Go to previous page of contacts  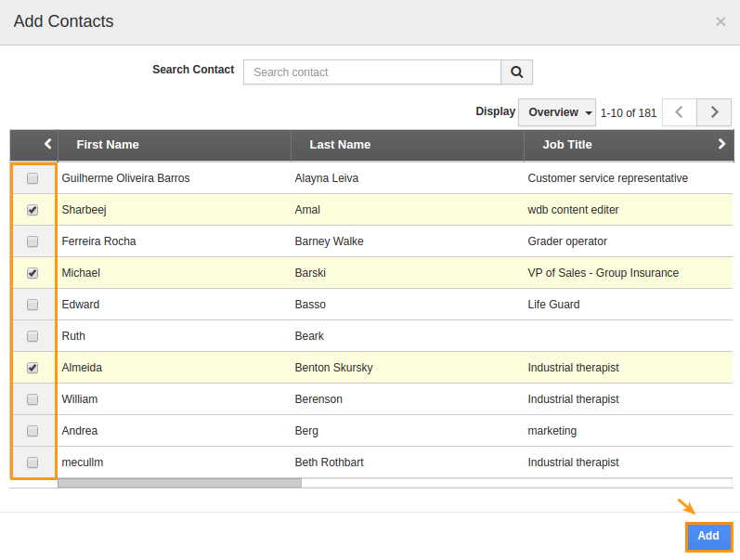coord(679,112)
